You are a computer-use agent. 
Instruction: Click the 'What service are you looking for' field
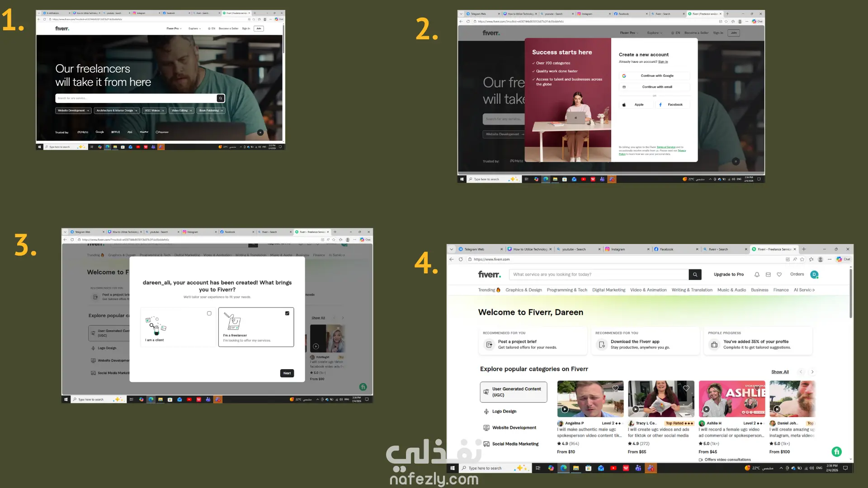click(x=599, y=274)
